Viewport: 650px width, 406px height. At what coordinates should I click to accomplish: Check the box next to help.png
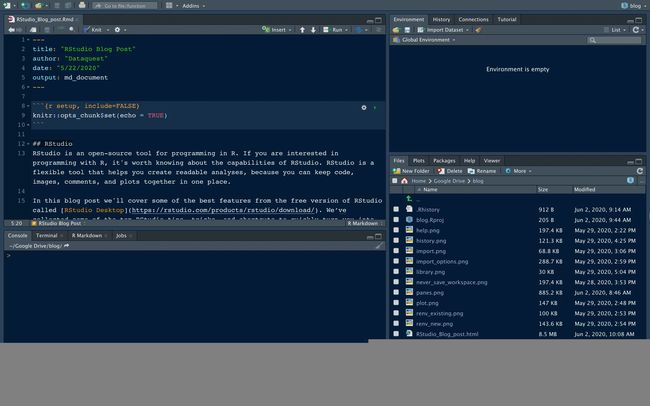click(x=396, y=230)
